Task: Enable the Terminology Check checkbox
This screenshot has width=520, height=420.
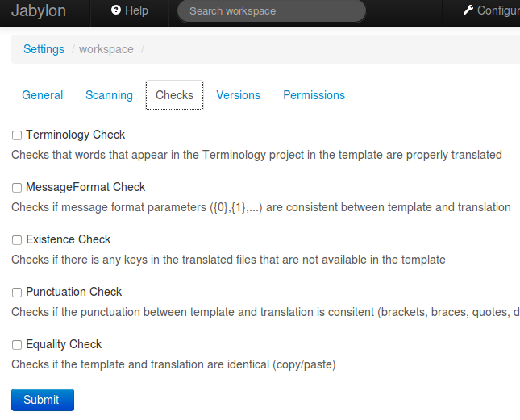Action: [x=17, y=135]
